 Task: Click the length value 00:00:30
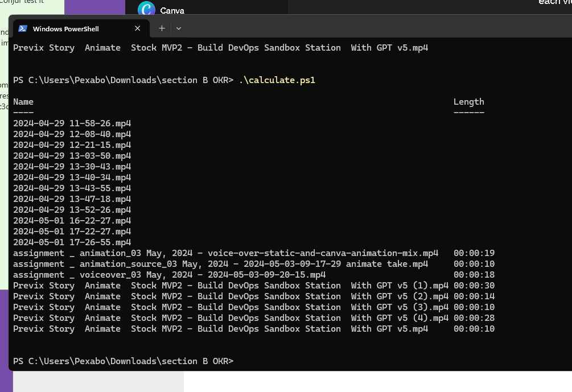[x=474, y=286]
